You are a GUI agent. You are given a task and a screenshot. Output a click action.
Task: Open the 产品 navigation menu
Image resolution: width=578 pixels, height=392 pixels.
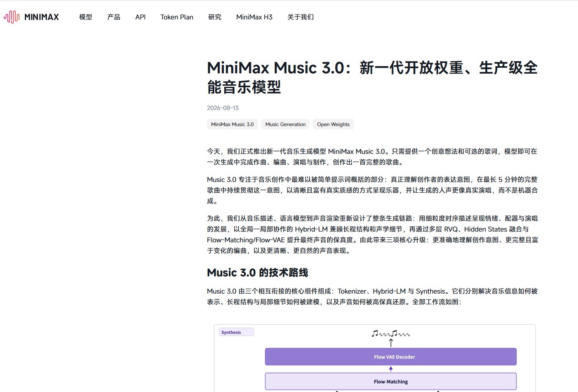[114, 17]
